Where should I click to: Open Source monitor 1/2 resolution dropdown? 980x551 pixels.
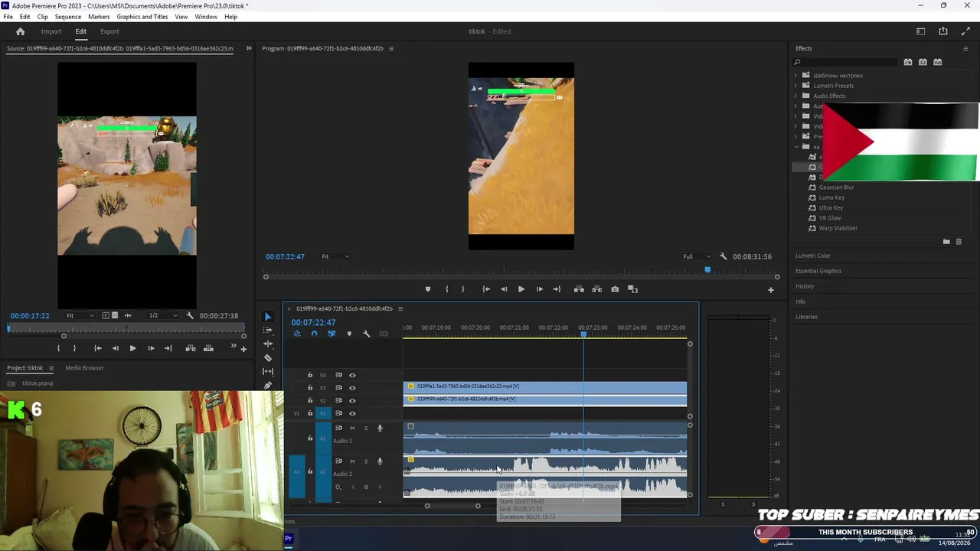pos(162,315)
